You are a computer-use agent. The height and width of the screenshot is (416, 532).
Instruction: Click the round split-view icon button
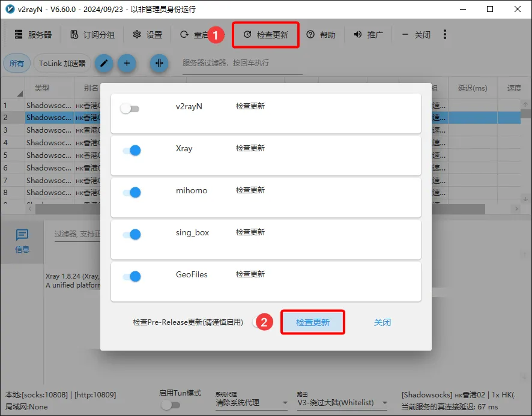tap(159, 63)
